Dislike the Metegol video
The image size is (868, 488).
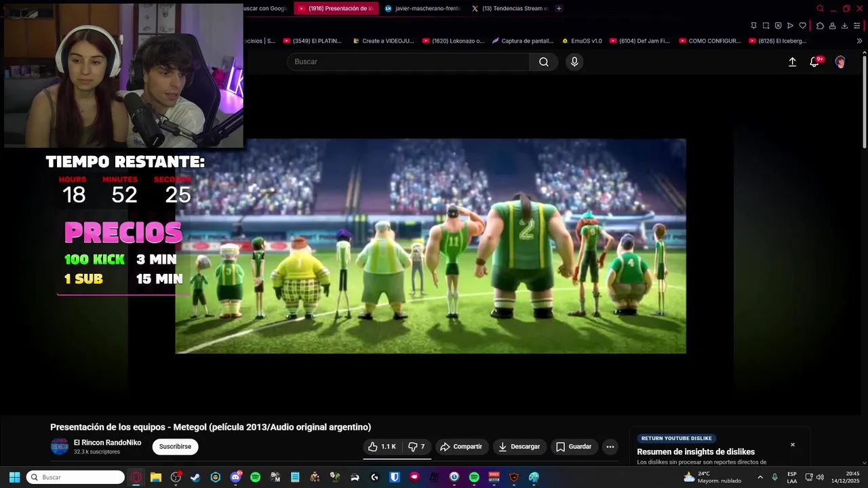[416, 447]
